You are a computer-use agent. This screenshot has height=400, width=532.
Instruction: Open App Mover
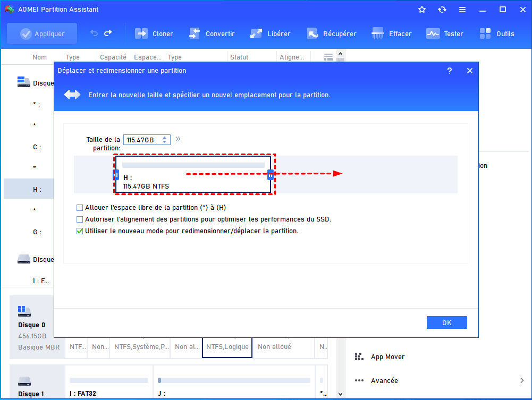coord(379,356)
